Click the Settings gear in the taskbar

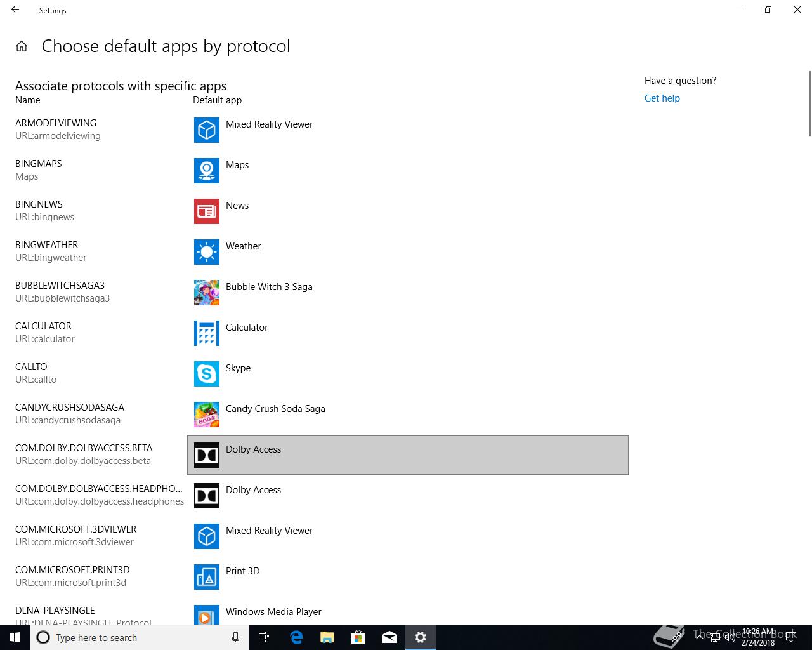click(421, 637)
